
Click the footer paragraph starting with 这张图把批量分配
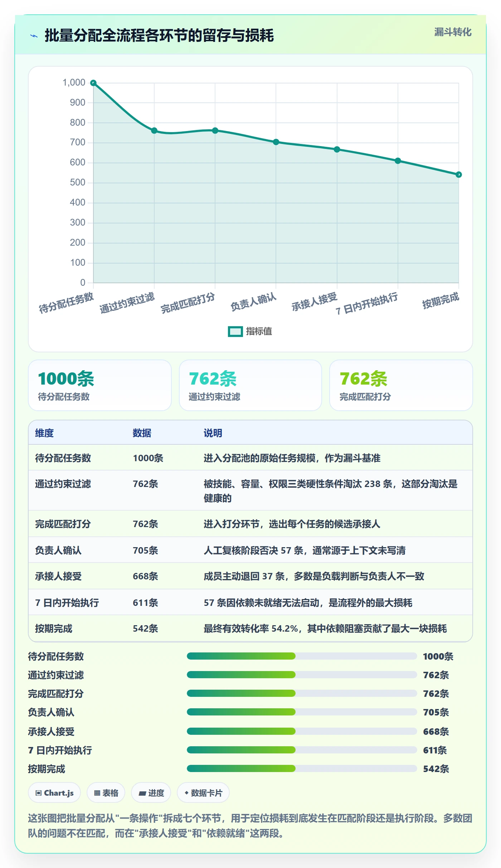coord(250,825)
